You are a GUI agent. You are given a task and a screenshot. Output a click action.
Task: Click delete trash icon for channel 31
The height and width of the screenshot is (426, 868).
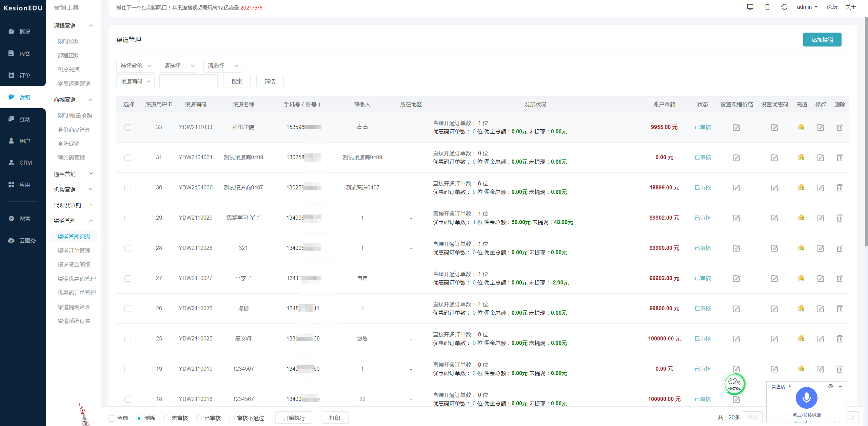839,158
